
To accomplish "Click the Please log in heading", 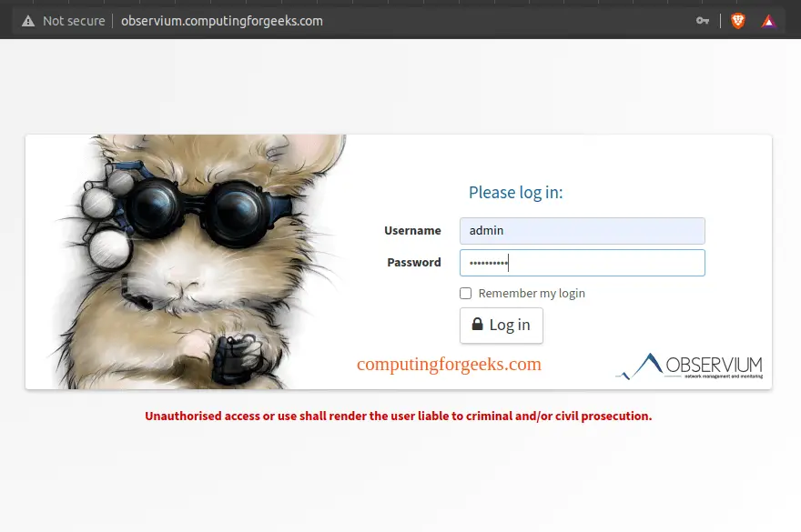I will 515,193.
